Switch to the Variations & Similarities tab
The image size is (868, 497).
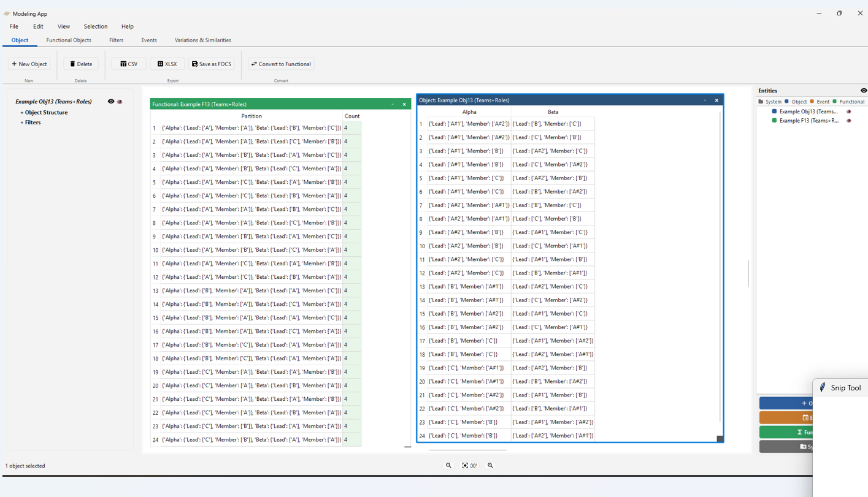[203, 40]
